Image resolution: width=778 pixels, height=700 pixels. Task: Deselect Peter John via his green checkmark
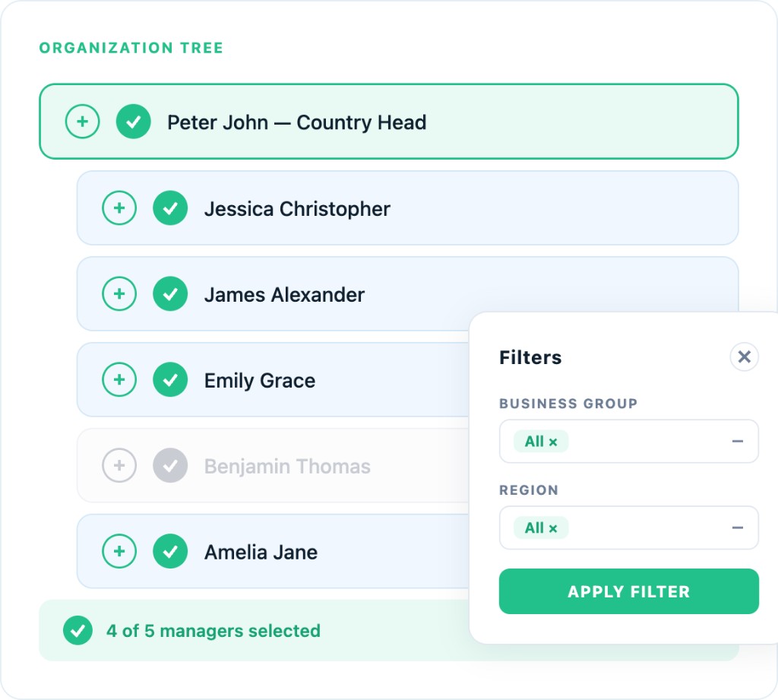pyautogui.click(x=134, y=122)
